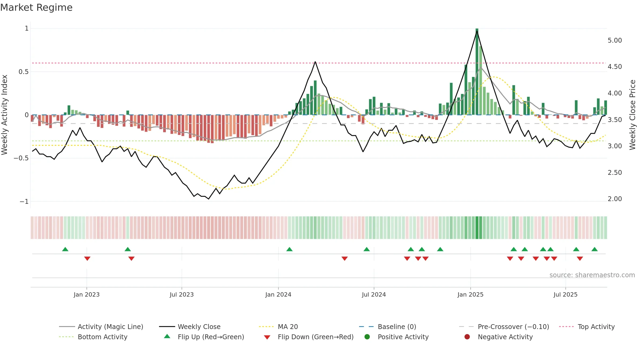This screenshot has height=362, width=644.
Task: Toggle the Flip Down (Green→Red) legend entry
Action: click(309, 337)
